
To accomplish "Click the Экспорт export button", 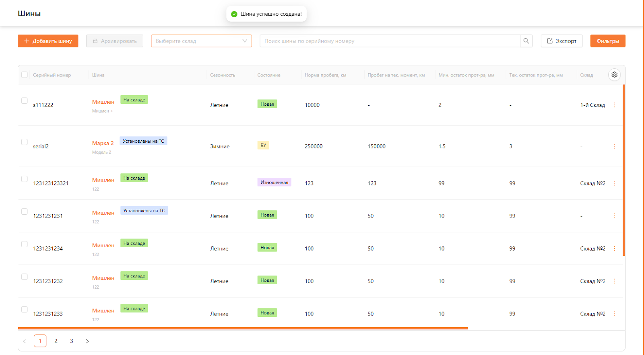I will point(561,41).
